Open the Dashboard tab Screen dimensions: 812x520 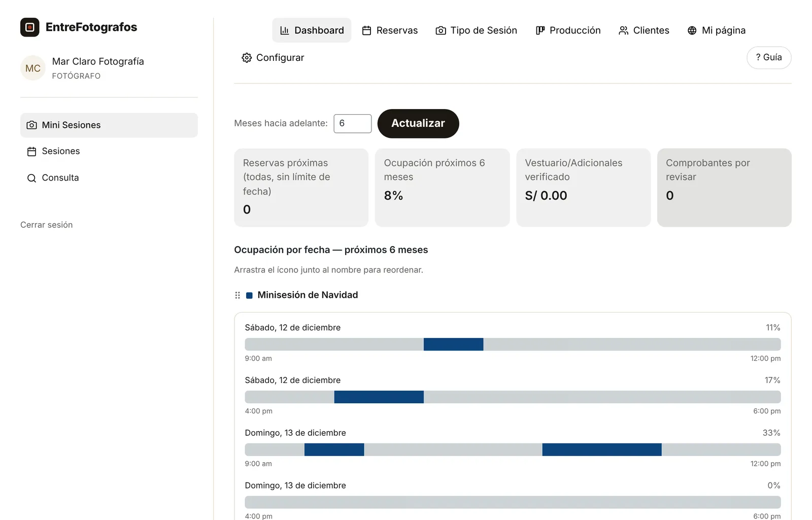point(312,30)
